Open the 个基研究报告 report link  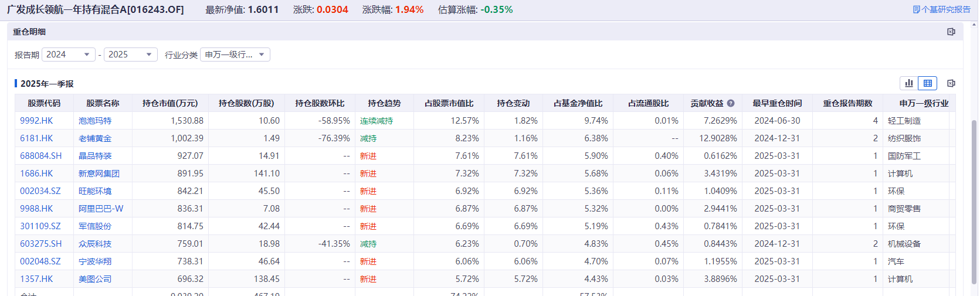coord(941,9)
